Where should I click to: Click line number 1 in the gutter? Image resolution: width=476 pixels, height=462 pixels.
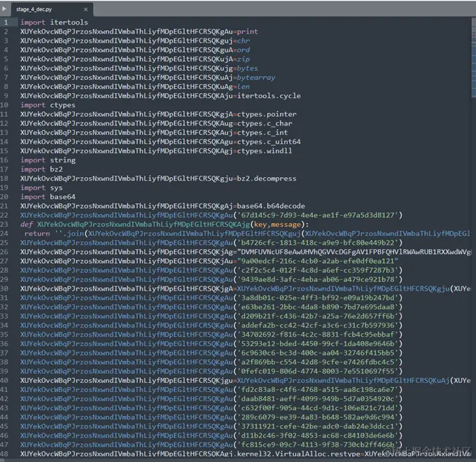6,22
